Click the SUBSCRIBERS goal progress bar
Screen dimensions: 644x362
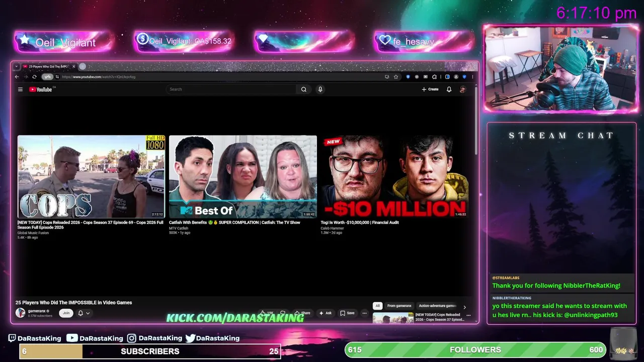150,351
